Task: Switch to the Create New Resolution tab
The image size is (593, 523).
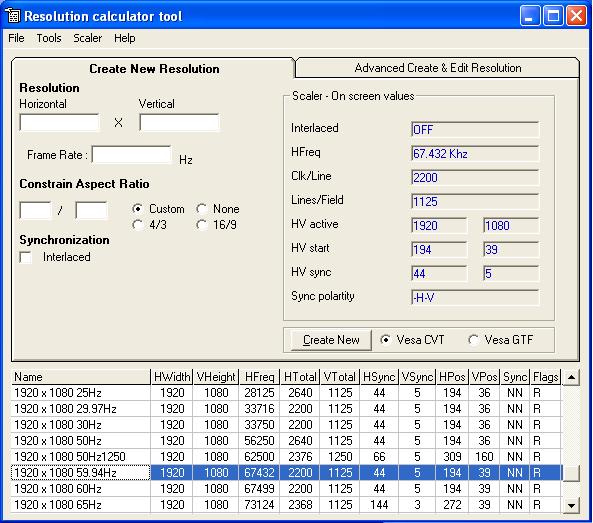Action: (154, 69)
